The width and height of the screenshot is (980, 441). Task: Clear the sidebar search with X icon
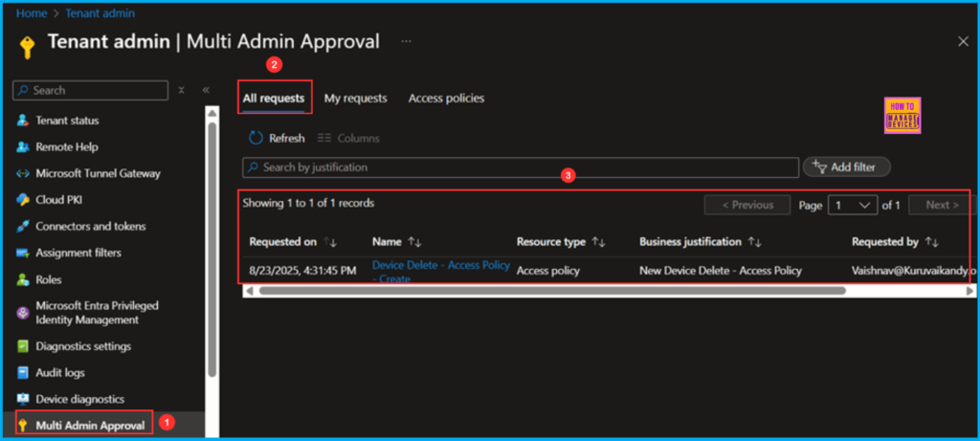(181, 90)
